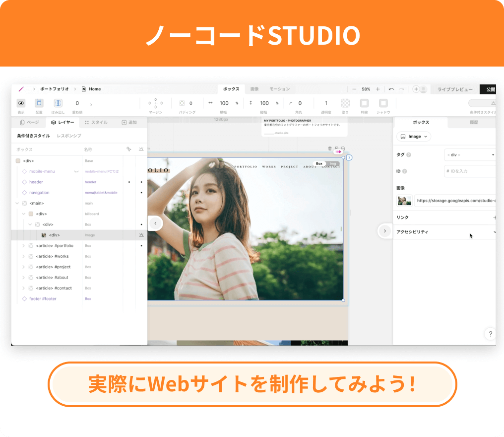Click the 枠線 (border) icon
Image resolution: width=504 pixels, height=437 pixels.
pos(365,103)
